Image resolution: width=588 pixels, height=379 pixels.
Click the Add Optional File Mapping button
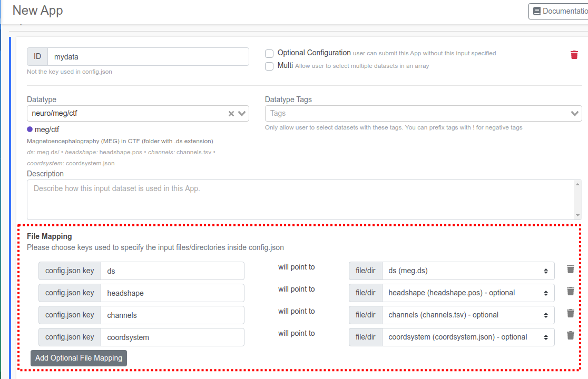(79, 358)
